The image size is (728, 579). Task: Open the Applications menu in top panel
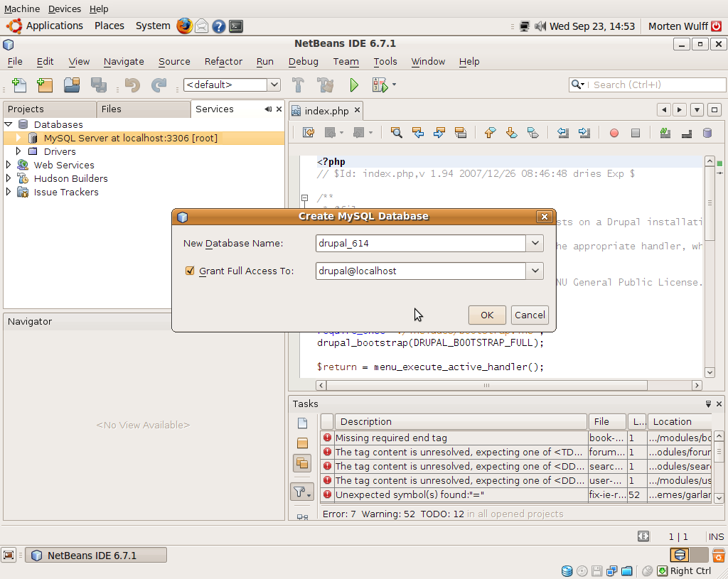(54, 26)
